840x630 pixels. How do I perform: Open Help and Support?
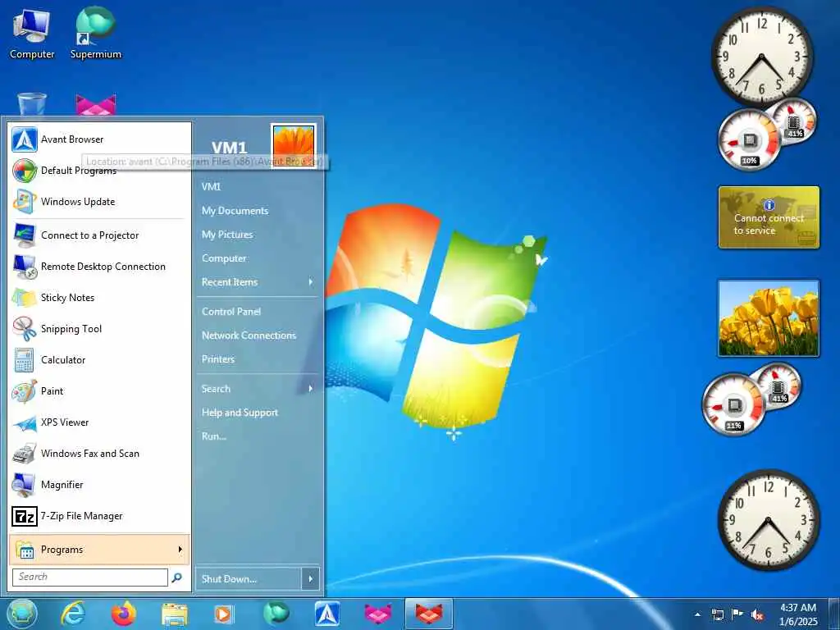coord(240,413)
